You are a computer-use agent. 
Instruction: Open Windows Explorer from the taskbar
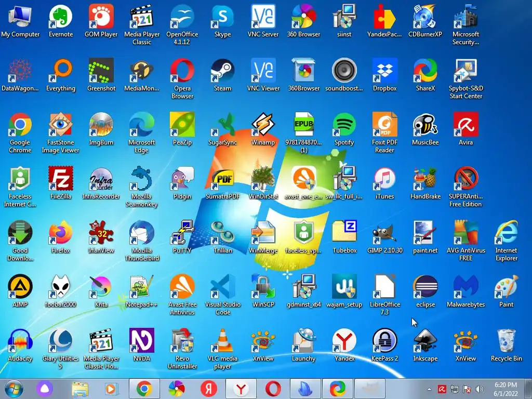coord(79,389)
